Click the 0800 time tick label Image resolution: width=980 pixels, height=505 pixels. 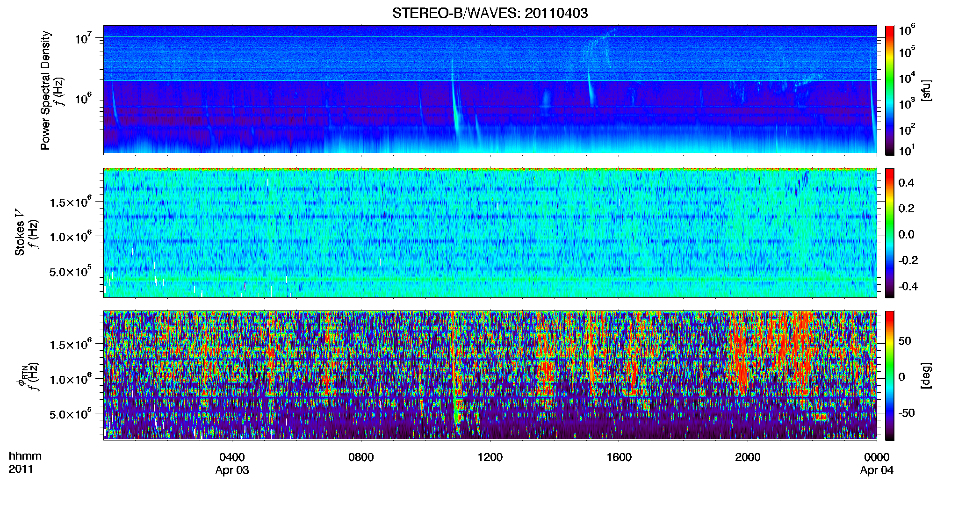pos(361,457)
